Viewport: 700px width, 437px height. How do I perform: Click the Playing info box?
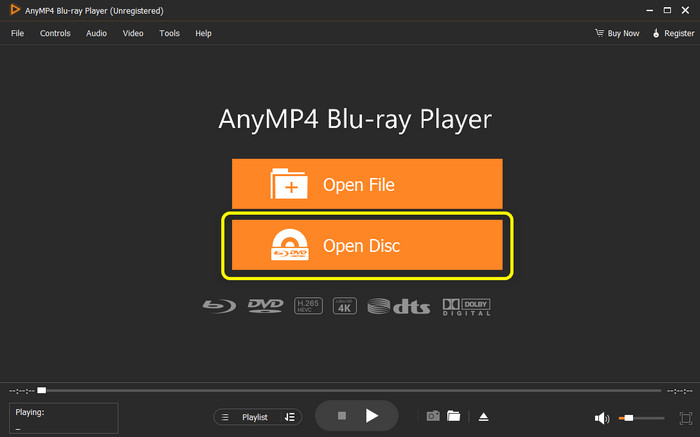pos(64,418)
